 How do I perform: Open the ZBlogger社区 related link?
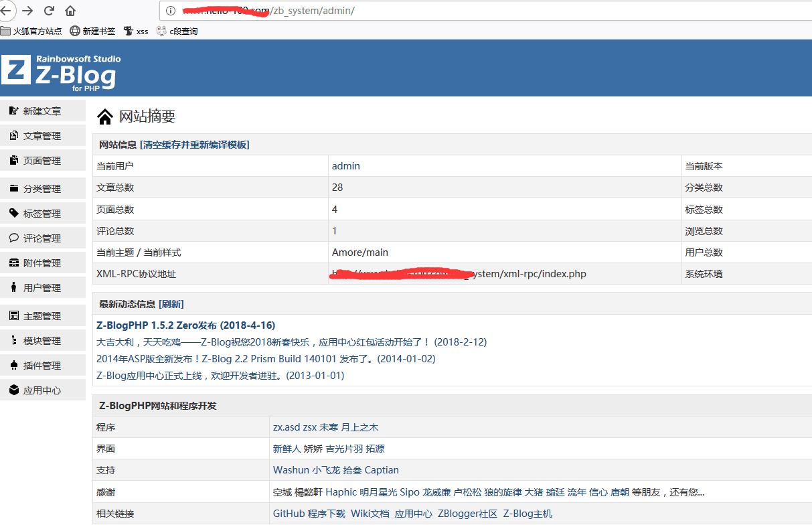tap(467, 514)
